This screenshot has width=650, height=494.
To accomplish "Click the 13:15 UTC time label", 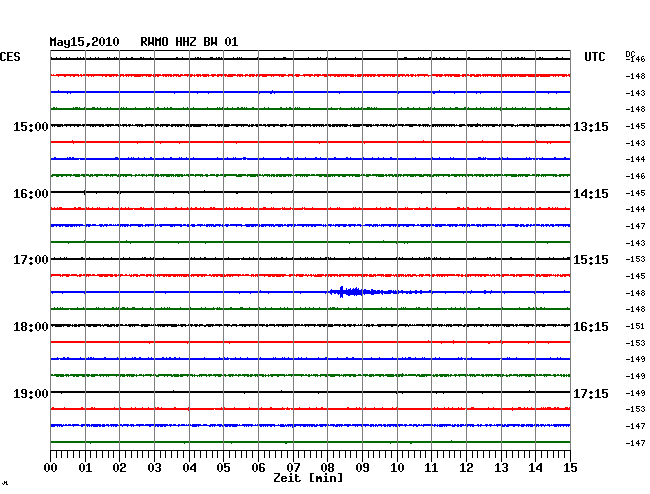I will coord(591,126).
